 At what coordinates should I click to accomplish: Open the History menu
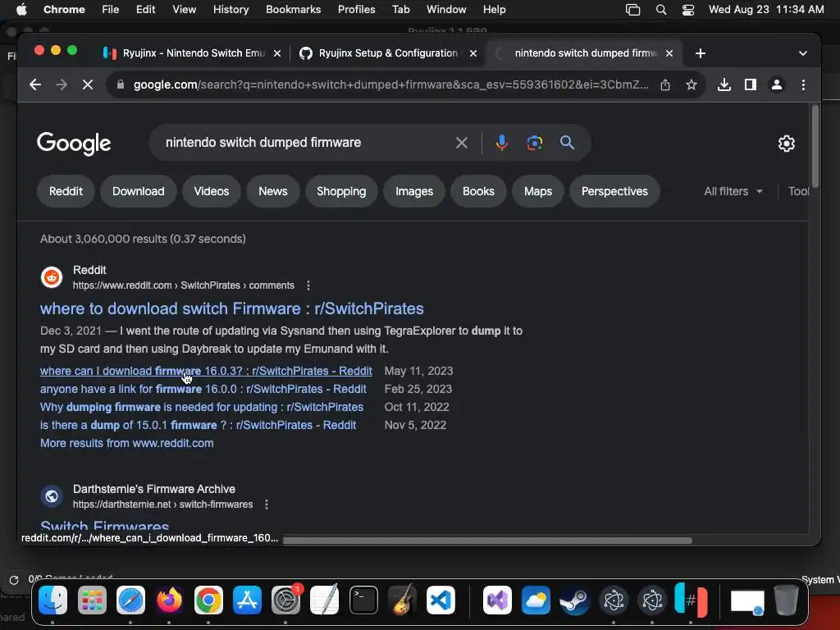tap(231, 10)
